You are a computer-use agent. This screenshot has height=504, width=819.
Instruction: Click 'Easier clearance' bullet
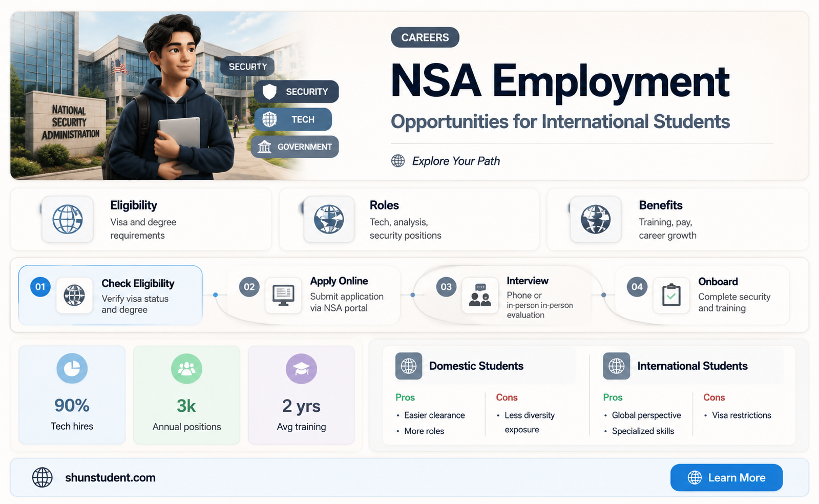point(434,415)
